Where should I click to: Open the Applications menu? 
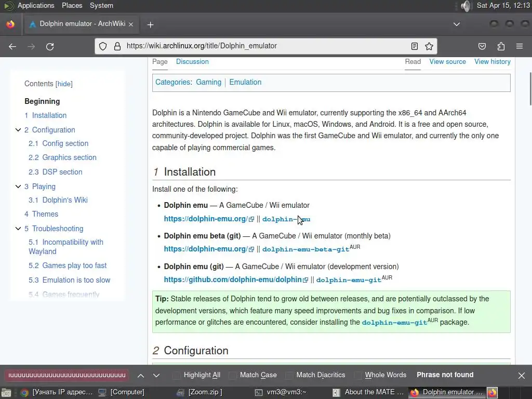click(x=36, y=5)
